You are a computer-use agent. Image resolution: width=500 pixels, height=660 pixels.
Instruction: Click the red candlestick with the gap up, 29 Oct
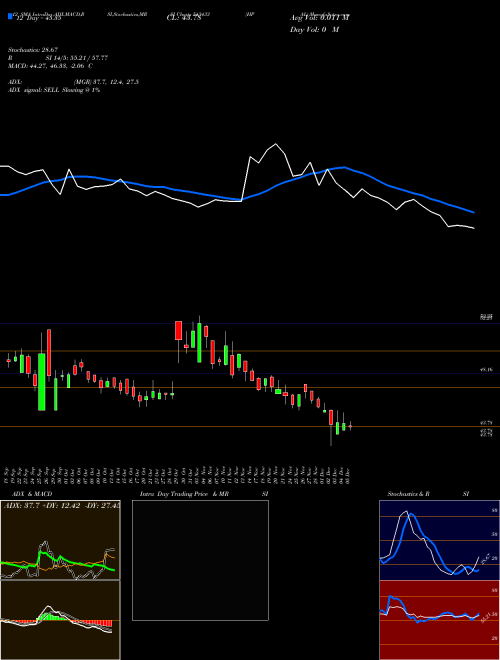point(178,330)
